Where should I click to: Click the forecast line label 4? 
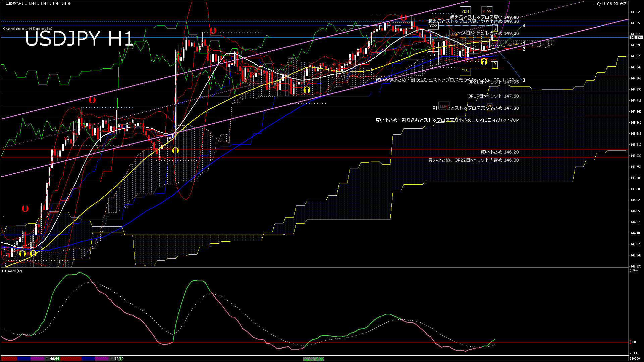pos(524,26)
